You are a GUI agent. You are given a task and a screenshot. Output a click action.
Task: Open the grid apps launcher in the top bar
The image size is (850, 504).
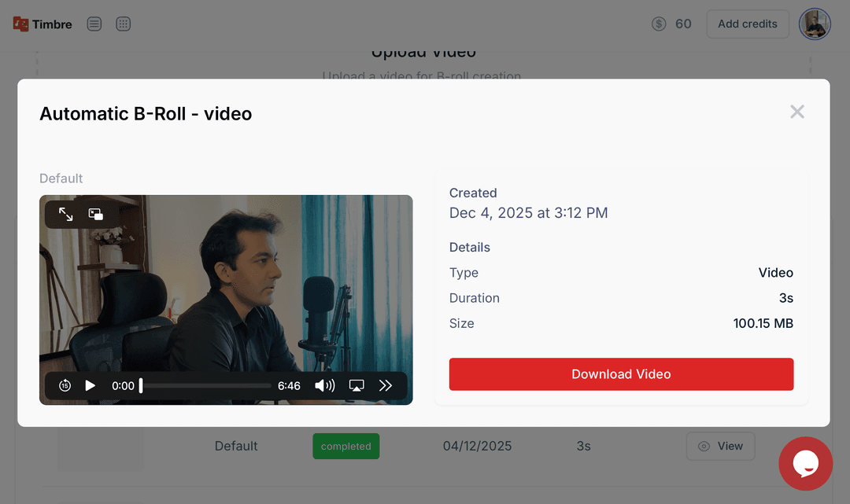coord(123,24)
